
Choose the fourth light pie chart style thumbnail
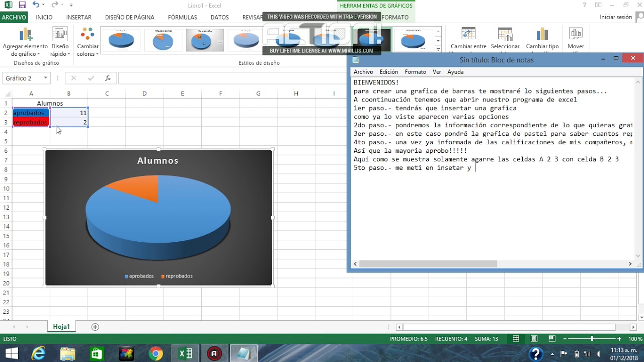tap(246, 40)
